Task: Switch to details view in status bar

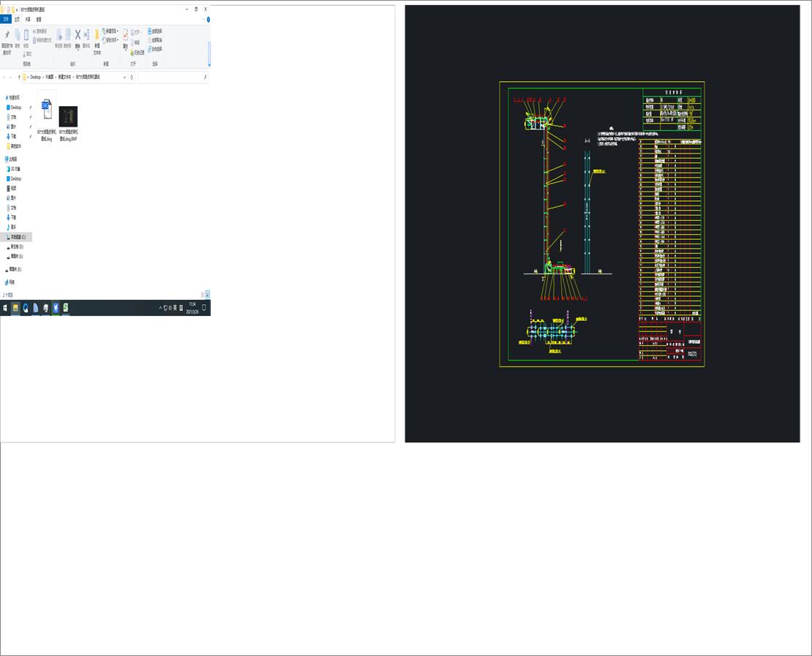Action: coord(203,295)
